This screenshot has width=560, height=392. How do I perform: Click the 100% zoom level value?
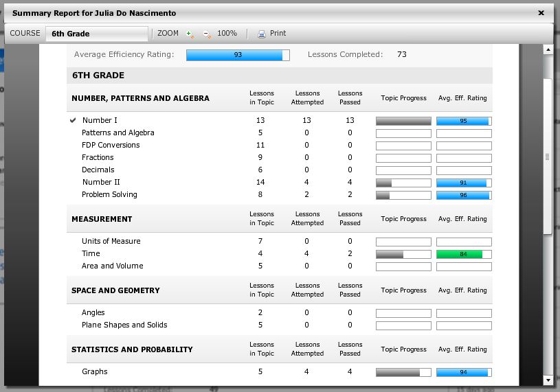(x=227, y=33)
